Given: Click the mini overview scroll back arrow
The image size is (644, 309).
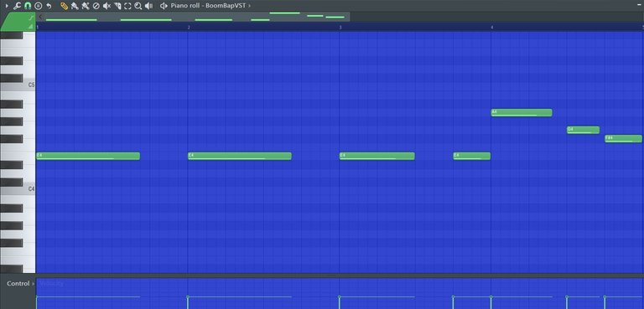Looking at the screenshot, I should point(40,17).
